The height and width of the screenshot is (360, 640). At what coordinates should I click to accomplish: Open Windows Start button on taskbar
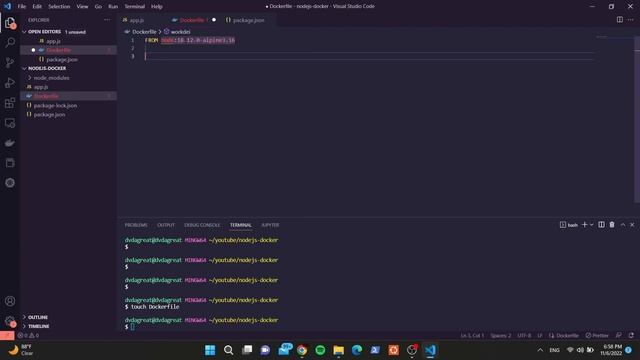210,350
